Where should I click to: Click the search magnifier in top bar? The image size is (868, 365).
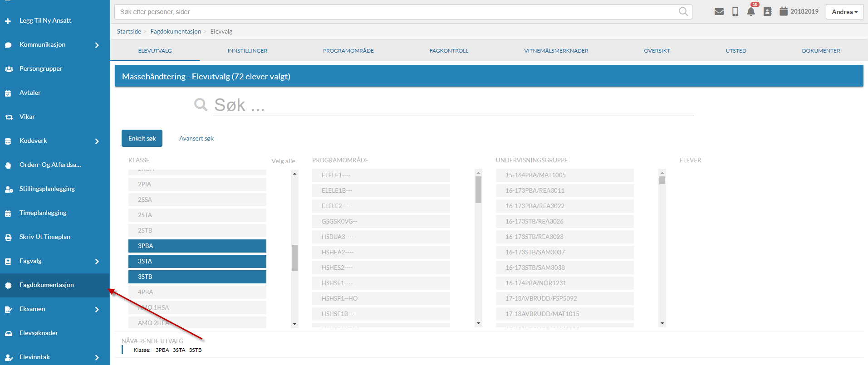click(683, 12)
